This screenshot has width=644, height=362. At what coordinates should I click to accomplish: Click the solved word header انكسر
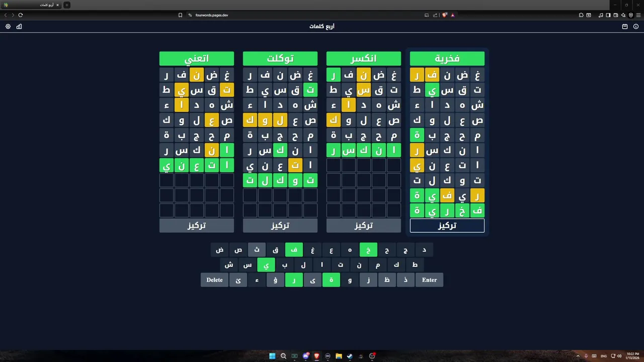[x=364, y=58]
